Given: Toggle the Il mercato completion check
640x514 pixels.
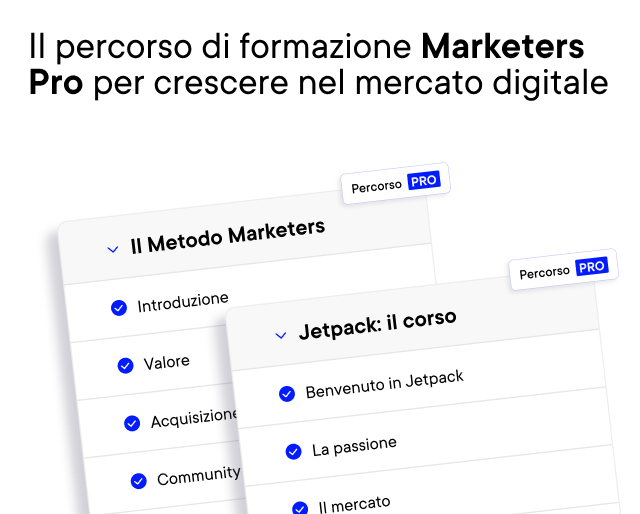Looking at the screenshot, I should pos(300,508).
